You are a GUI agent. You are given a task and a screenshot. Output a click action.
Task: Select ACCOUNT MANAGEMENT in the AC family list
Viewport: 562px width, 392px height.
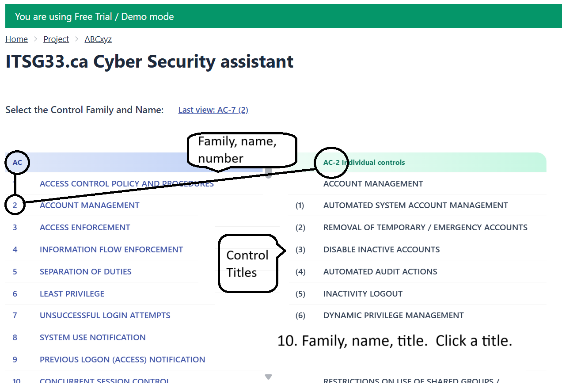tap(90, 206)
